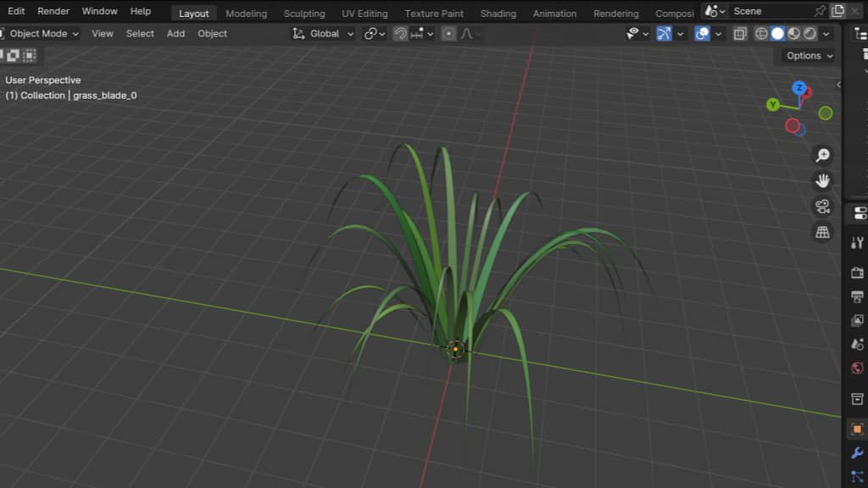The width and height of the screenshot is (868, 488).
Task: Switch to Rendered shading using the sphere icon
Action: pyautogui.click(x=810, y=34)
